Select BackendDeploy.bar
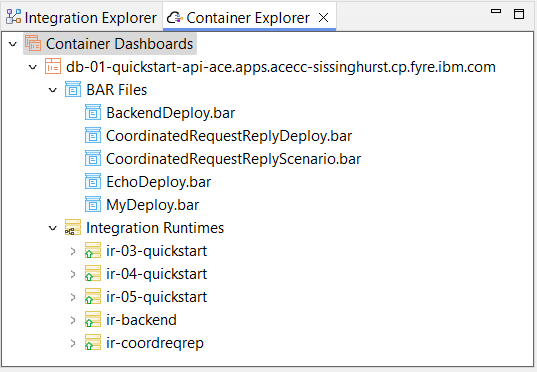Image resolution: width=537 pixels, height=372 pixels. [171, 113]
